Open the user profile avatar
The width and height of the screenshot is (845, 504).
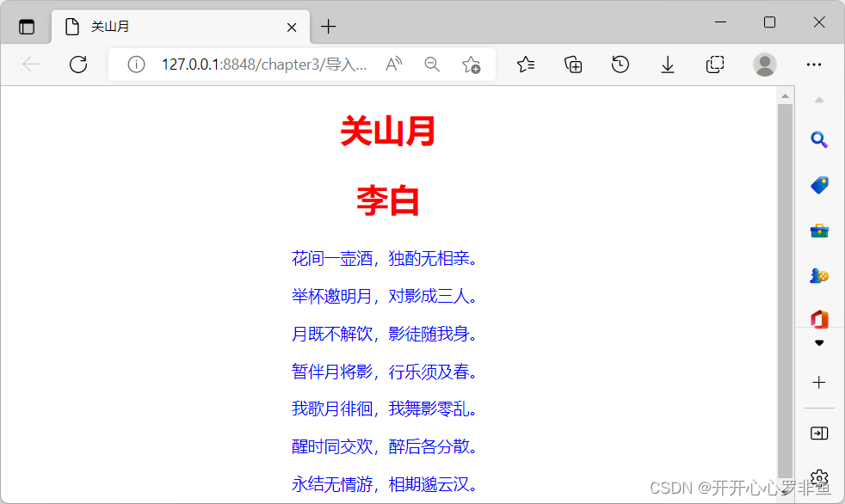764,65
